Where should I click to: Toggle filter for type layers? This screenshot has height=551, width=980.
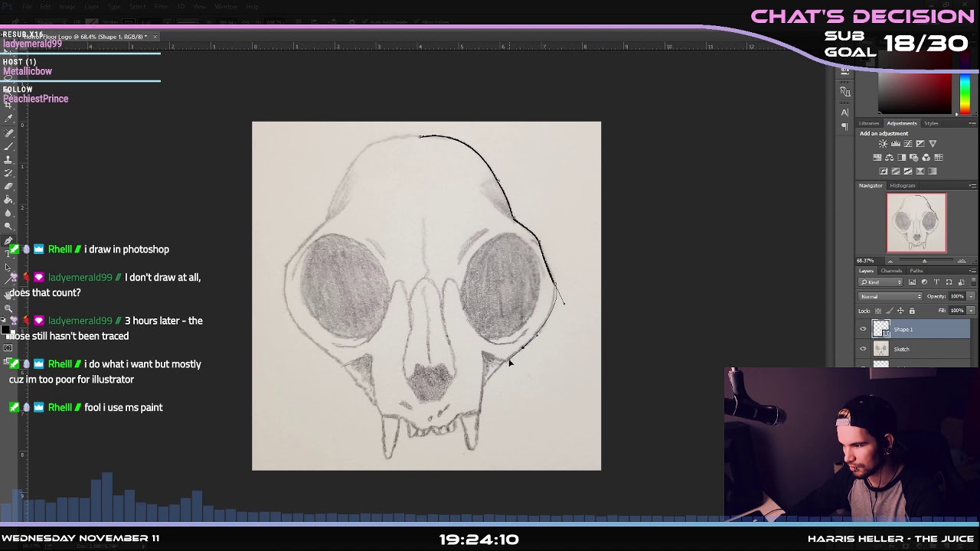pyautogui.click(x=936, y=282)
